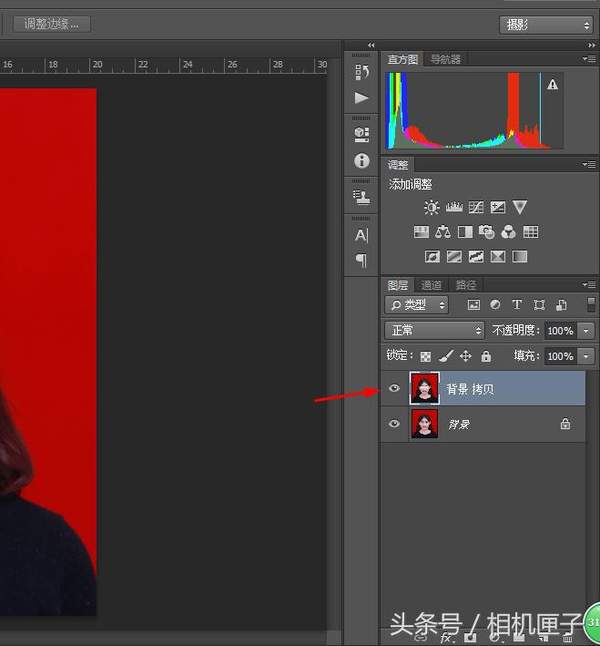Add a Color Lookup adjustment
Image resolution: width=600 pixels, height=646 pixels.
tap(531, 232)
